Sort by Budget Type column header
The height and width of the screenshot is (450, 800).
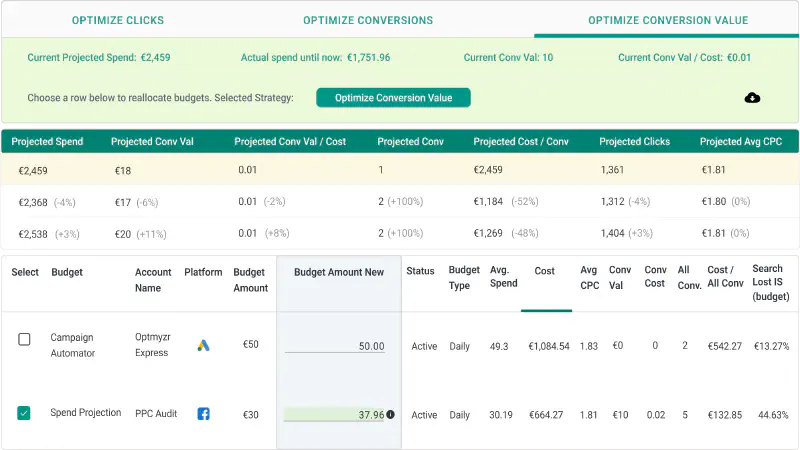pyautogui.click(x=464, y=278)
